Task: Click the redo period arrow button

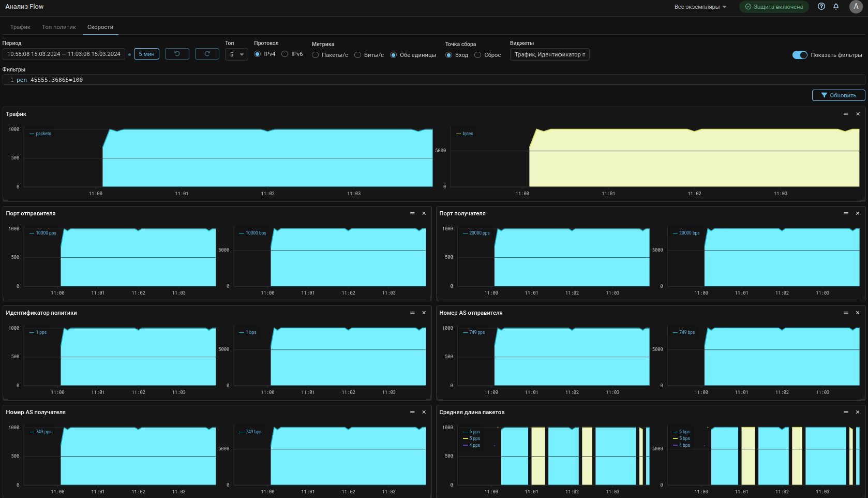Action: (x=207, y=54)
